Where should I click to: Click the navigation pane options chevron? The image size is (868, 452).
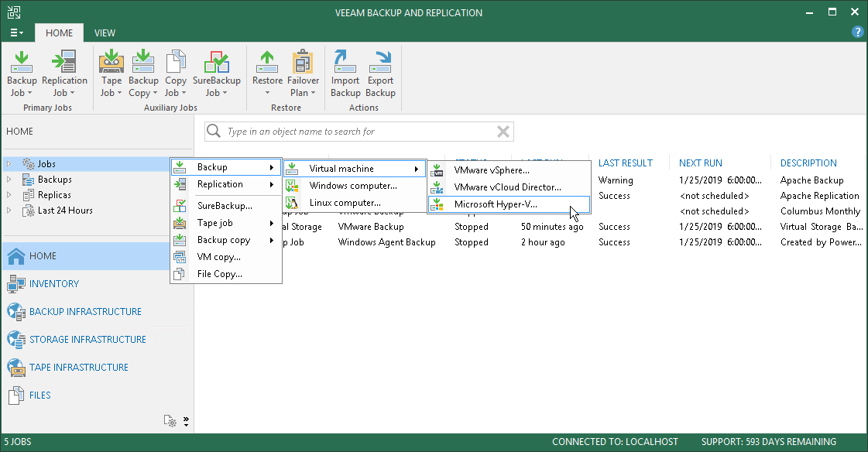(x=186, y=422)
